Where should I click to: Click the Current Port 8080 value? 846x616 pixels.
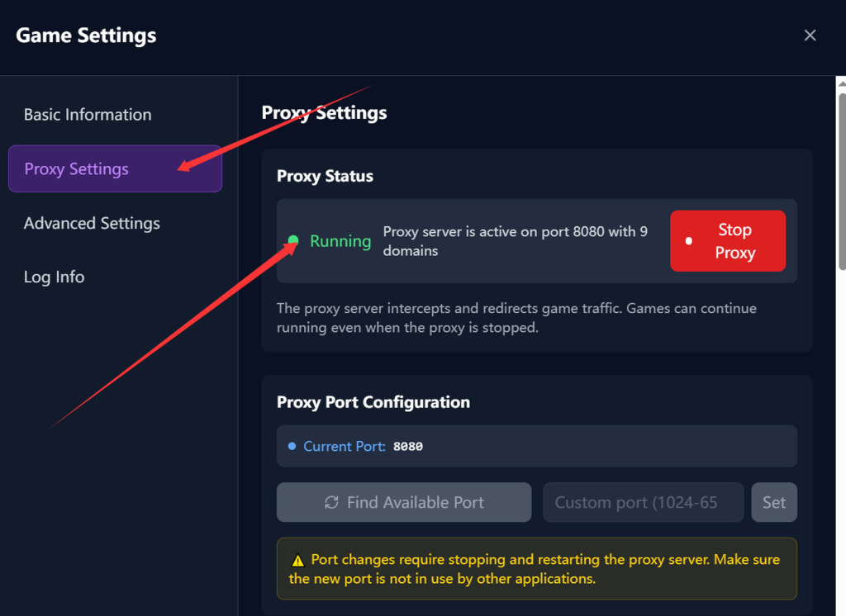click(x=408, y=447)
